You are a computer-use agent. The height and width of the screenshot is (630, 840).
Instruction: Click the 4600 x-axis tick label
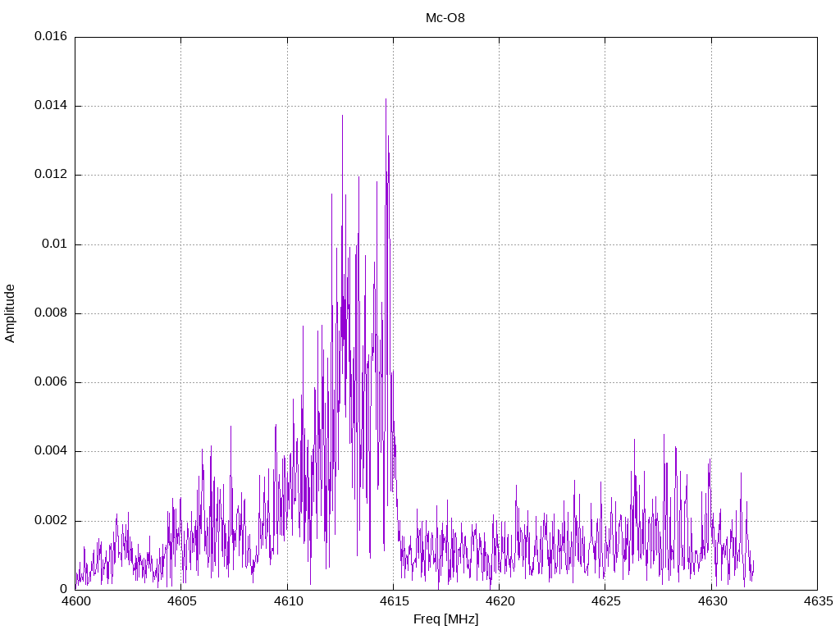75,602
